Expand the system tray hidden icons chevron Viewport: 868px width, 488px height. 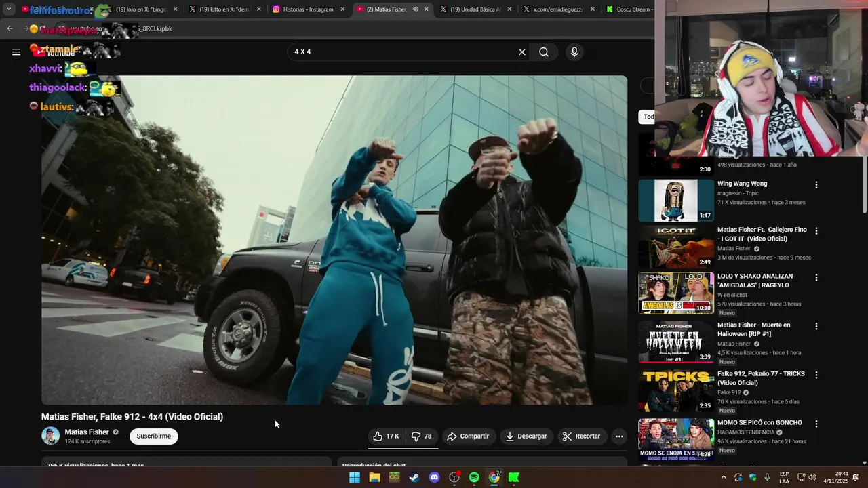pos(724,477)
